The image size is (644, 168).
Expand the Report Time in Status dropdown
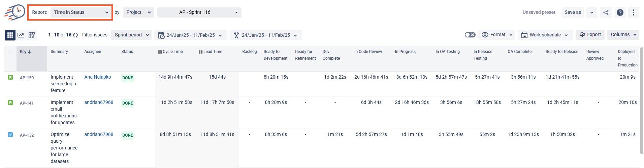pos(80,12)
